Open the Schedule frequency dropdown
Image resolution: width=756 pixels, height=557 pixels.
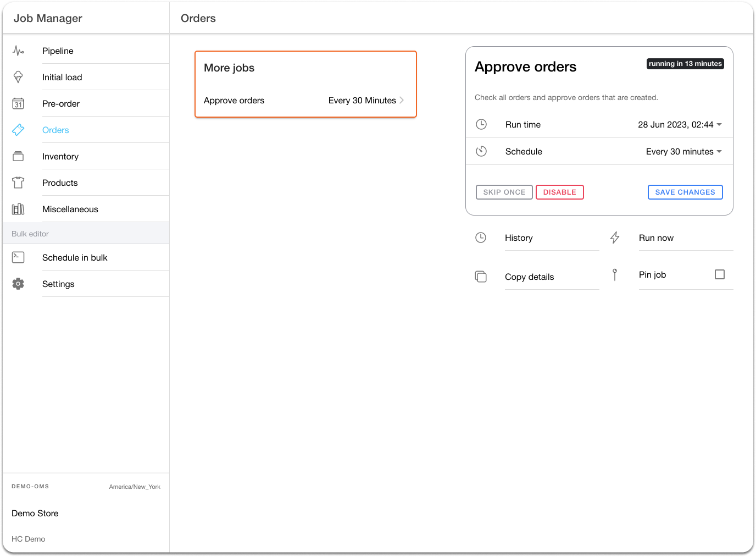[x=683, y=152]
